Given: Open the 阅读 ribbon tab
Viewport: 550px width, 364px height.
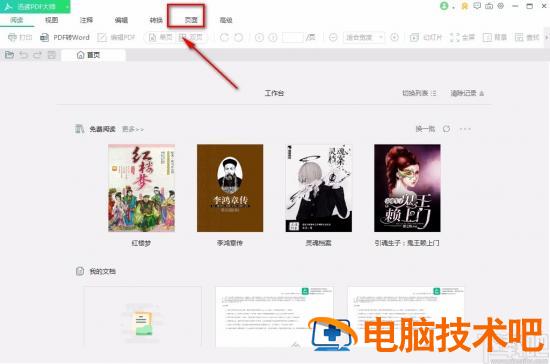Looking at the screenshot, I should pos(17,20).
